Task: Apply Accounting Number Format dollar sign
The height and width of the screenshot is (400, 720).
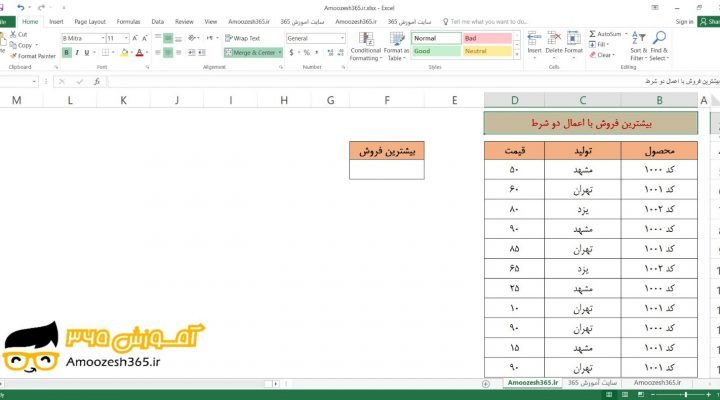Action: point(291,53)
